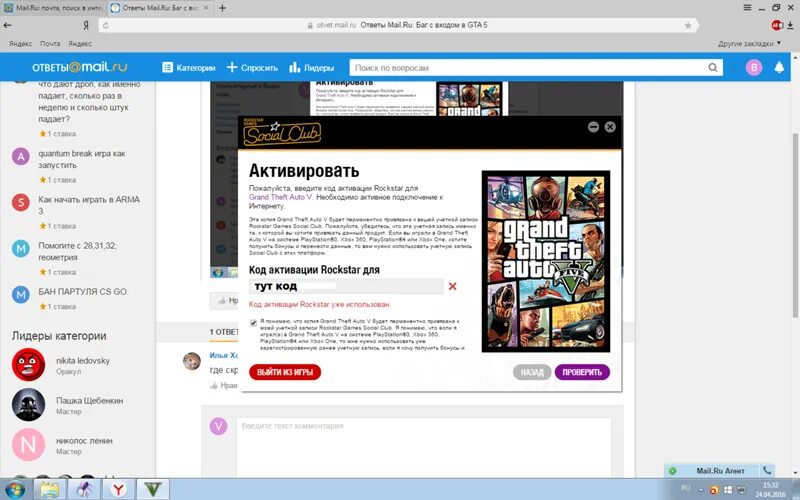Open question 'БАН ПАРТУЛЯ CS GO.'
Viewport: 800px width, 500px height.
point(83,291)
